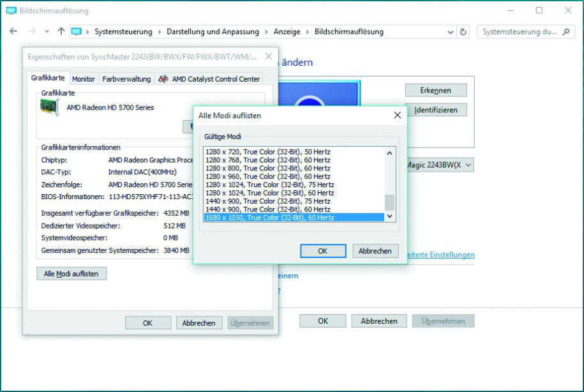The width and height of the screenshot is (584, 392).
Task: Click the Systemsteuerung search field
Action: 518,31
